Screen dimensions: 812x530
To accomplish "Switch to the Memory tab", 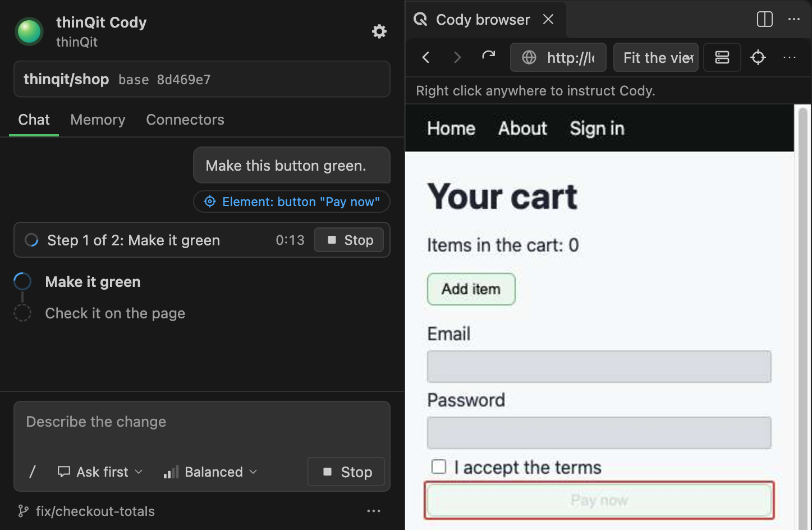I will [x=98, y=120].
